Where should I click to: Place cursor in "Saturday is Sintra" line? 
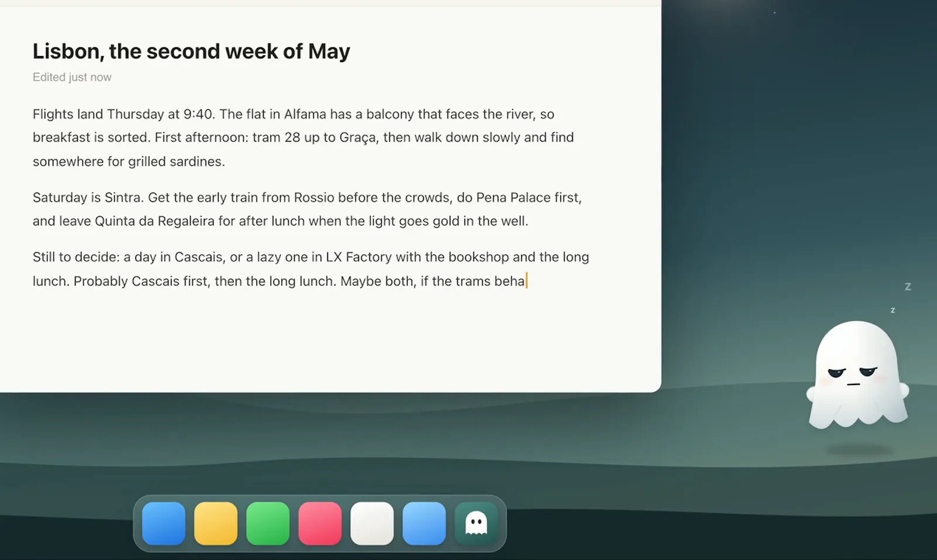[307, 198]
